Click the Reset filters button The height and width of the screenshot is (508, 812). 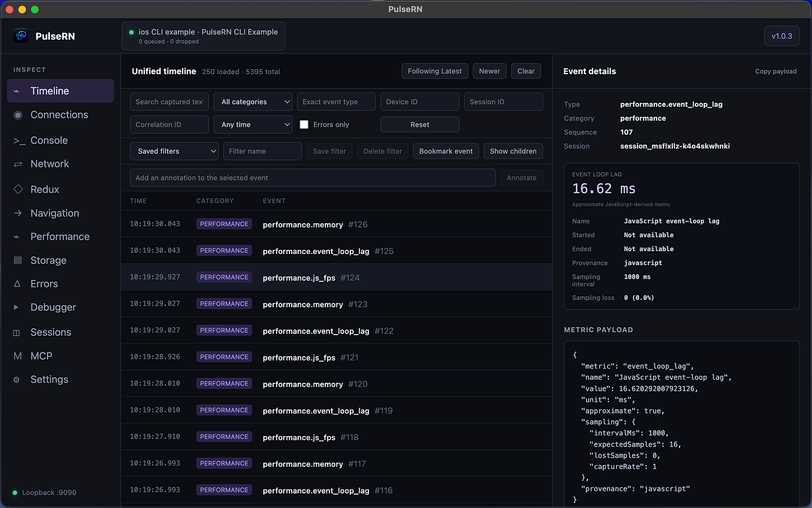pos(420,125)
